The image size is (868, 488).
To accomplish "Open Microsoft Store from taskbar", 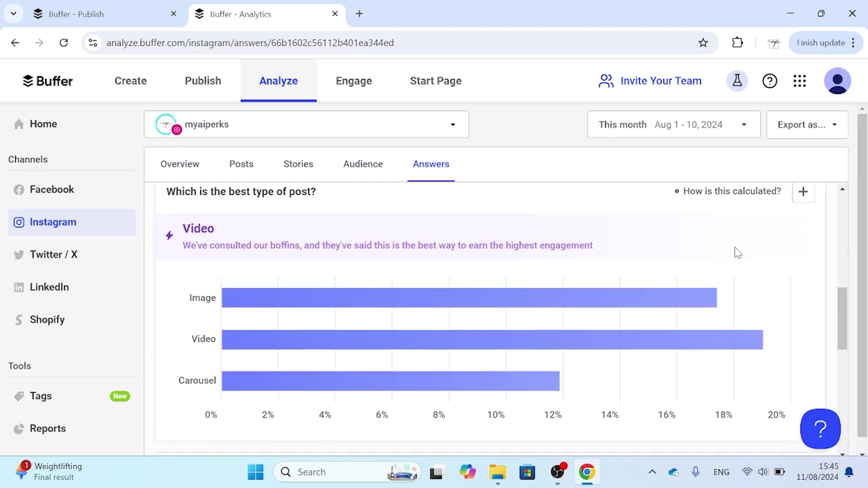I will [x=527, y=472].
